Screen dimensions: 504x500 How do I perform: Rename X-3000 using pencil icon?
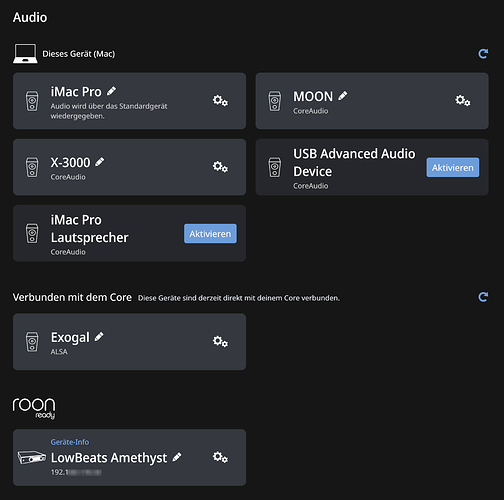coord(100,162)
